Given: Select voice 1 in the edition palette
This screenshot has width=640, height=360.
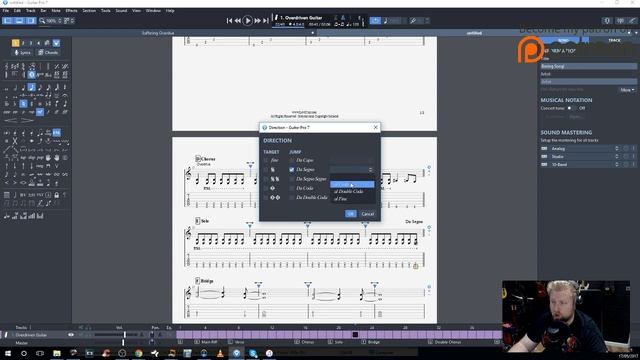Looking at the screenshot, I should [x=16, y=43].
